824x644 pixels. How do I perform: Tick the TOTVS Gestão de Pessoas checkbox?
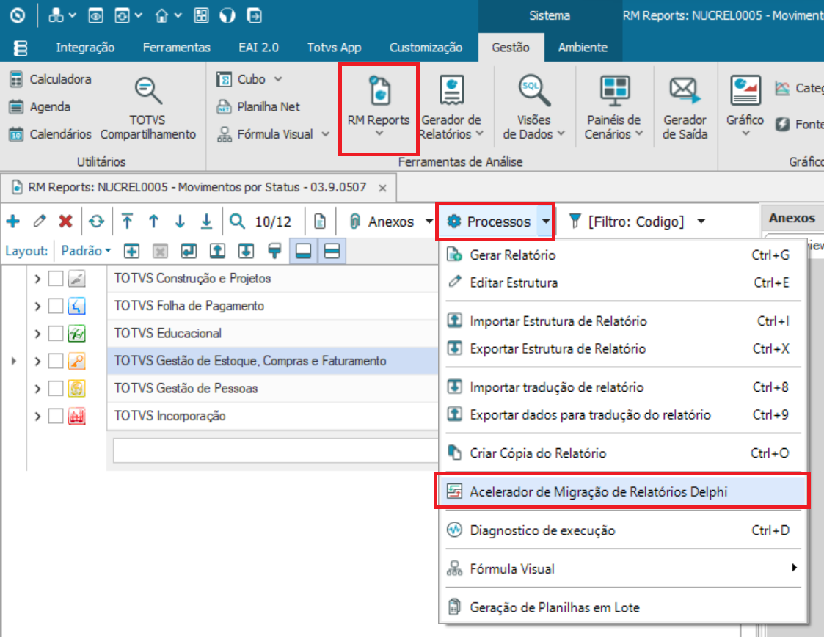[x=55, y=389]
